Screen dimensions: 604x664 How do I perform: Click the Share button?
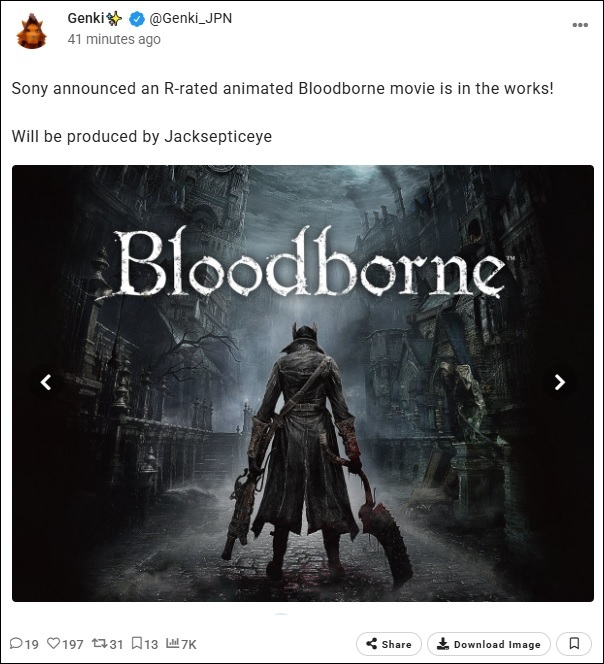[389, 644]
